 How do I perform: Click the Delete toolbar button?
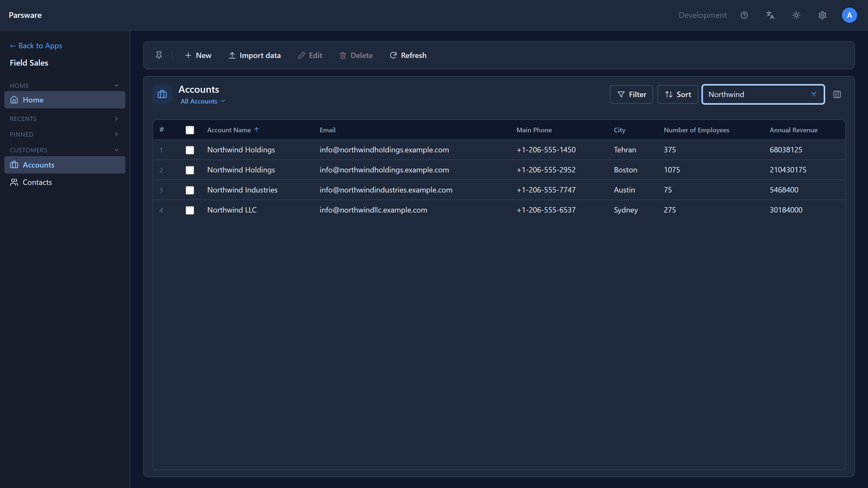pos(356,55)
